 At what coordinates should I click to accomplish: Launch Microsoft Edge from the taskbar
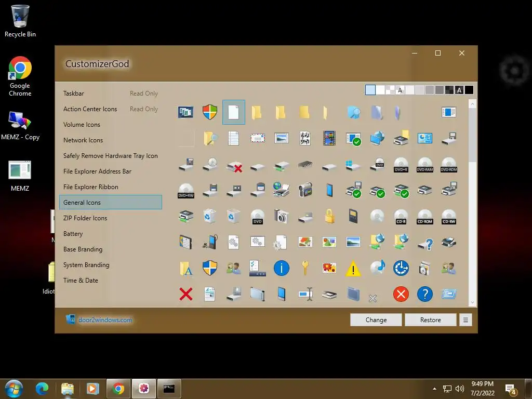coord(42,389)
